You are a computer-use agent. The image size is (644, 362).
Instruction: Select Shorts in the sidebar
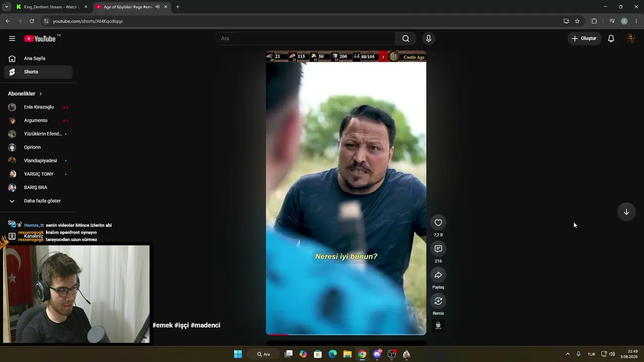click(x=38, y=72)
